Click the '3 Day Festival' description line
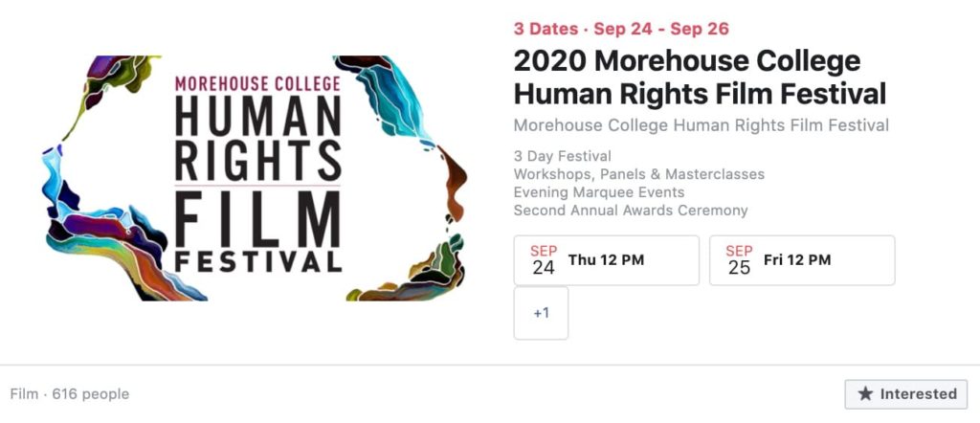Screen dimensions: 980x423 pos(563,156)
